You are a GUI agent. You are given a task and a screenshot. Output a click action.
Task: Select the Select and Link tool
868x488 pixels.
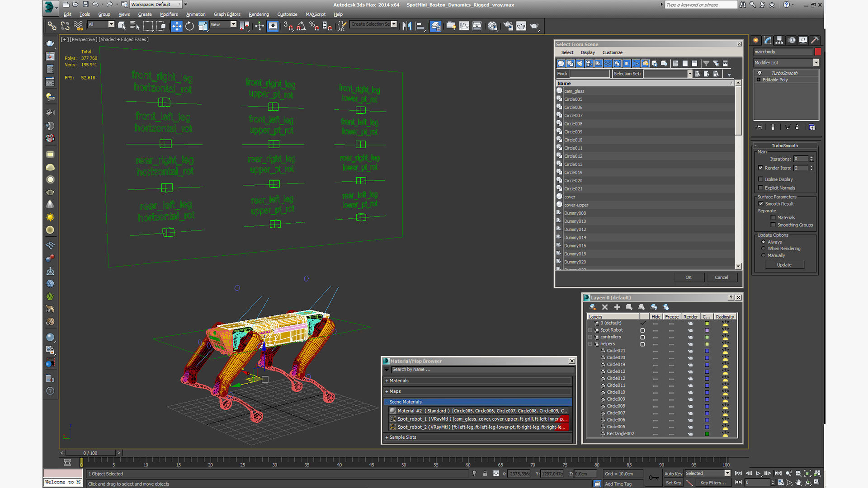[52, 26]
